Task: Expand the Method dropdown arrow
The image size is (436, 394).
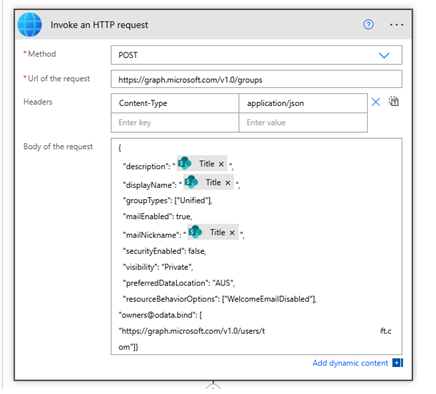Action: point(384,55)
